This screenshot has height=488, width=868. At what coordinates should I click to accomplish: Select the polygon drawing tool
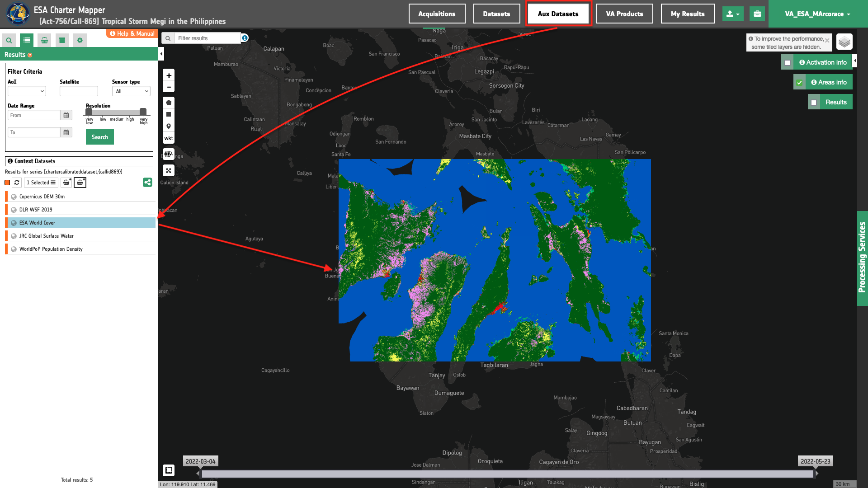coord(169,103)
